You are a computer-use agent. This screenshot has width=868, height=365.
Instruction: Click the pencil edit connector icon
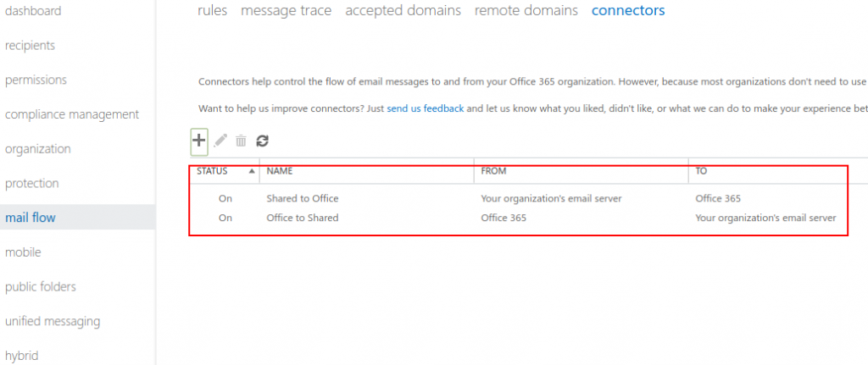(x=221, y=141)
